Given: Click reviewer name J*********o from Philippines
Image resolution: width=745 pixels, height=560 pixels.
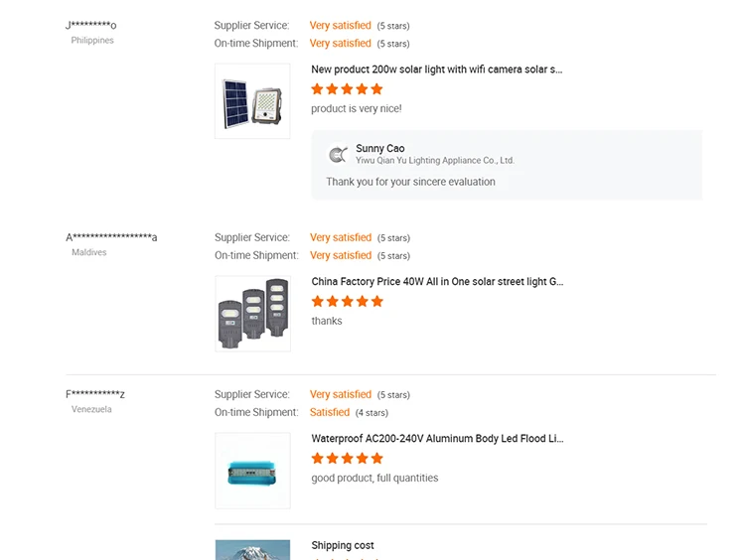Looking at the screenshot, I should [91, 25].
